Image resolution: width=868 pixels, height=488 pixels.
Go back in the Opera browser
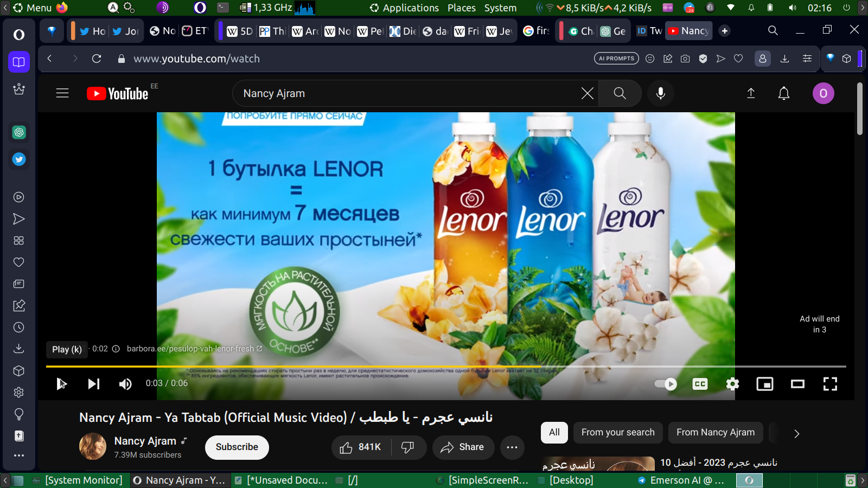coord(49,59)
